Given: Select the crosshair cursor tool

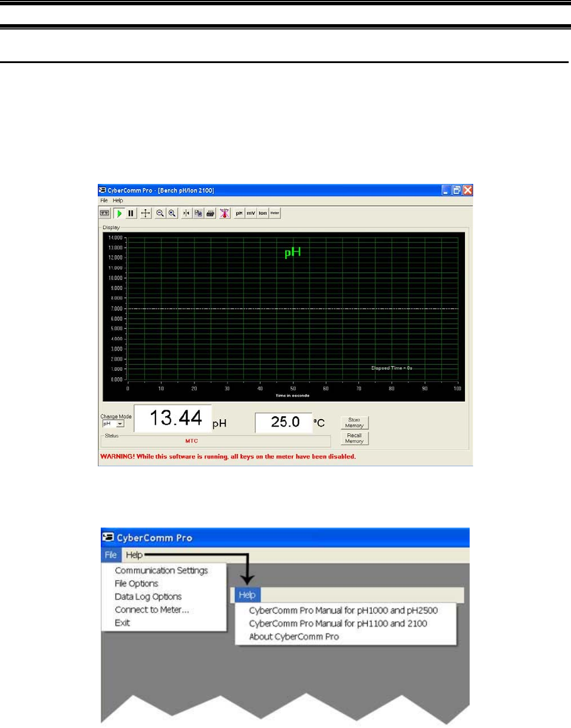Looking at the screenshot, I should (x=146, y=213).
